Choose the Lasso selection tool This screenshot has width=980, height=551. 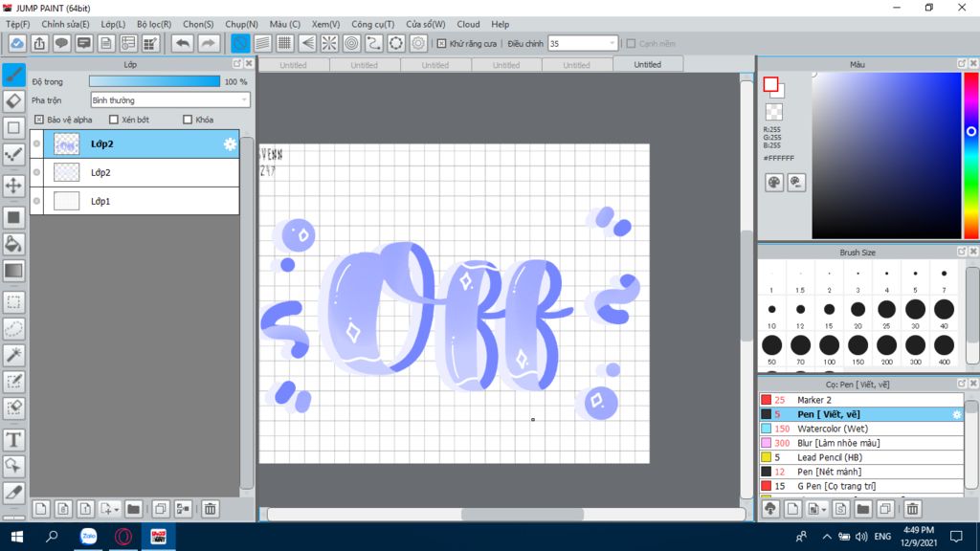(13, 329)
